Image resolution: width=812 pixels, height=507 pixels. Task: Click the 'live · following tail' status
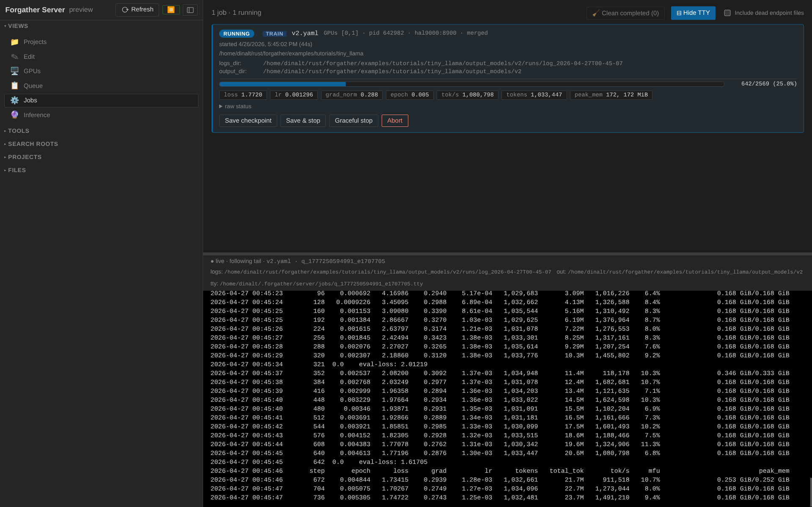236,261
